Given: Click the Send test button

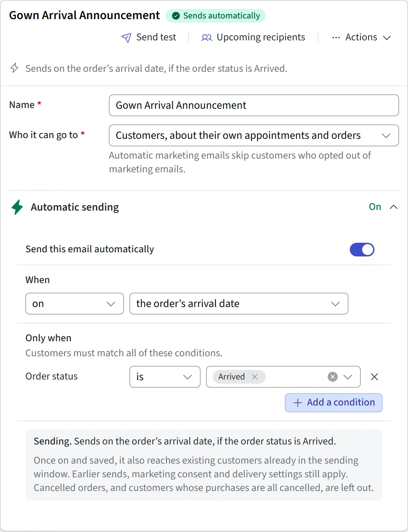Looking at the screenshot, I should 149,37.
